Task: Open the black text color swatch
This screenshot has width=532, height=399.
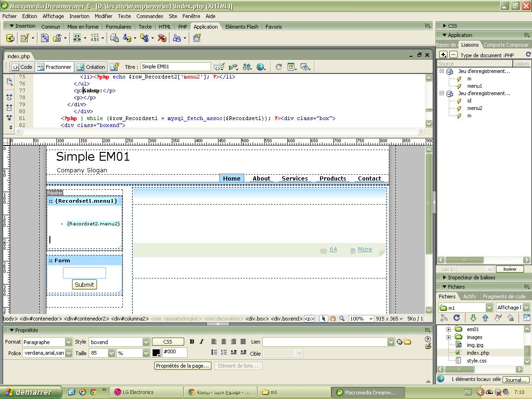Action: pos(156,353)
